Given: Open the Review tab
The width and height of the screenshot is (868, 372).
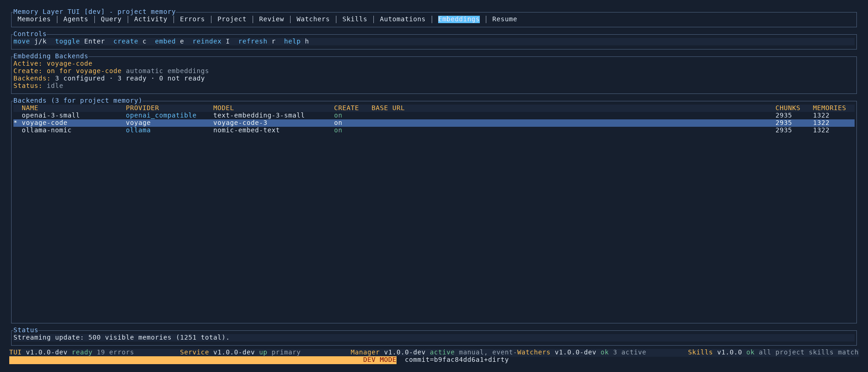Looking at the screenshot, I should pyautogui.click(x=272, y=19).
